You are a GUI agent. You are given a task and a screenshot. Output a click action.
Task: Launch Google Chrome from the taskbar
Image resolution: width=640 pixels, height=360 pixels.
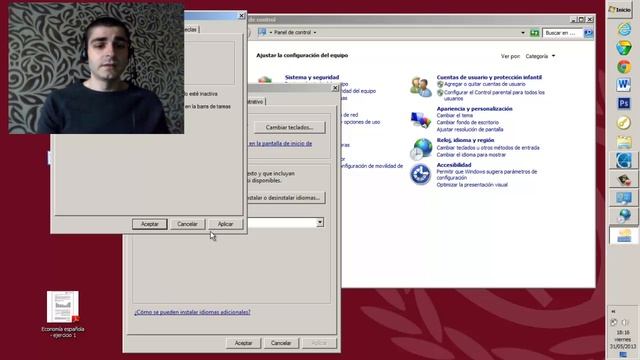[x=624, y=67]
